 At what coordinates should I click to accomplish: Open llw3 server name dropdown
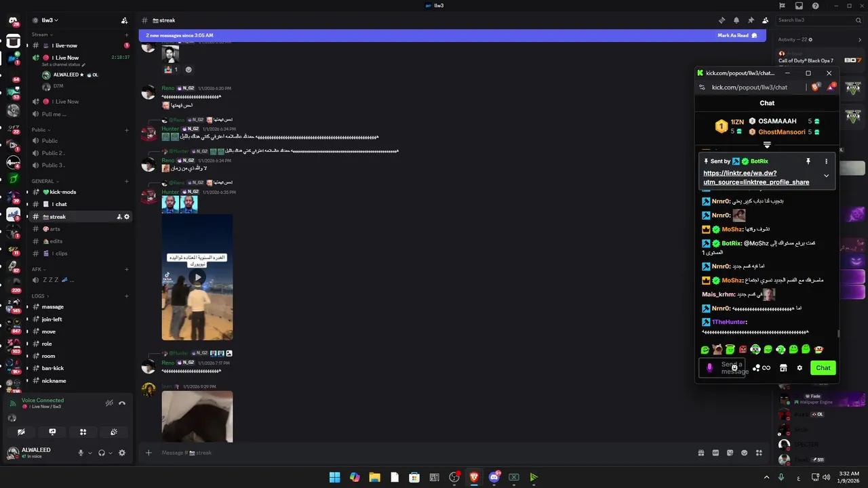[50, 20]
